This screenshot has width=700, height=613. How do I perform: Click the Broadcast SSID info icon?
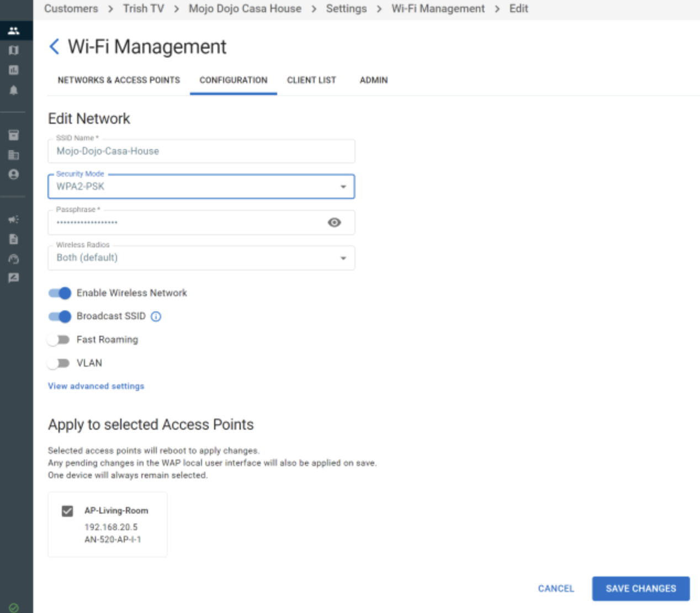tap(156, 316)
